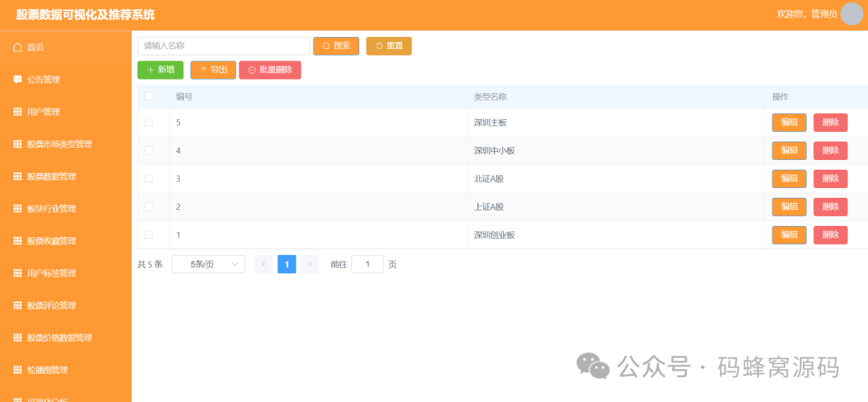Go to previous page arrow
This screenshot has width=868, height=402.
pyautogui.click(x=264, y=265)
